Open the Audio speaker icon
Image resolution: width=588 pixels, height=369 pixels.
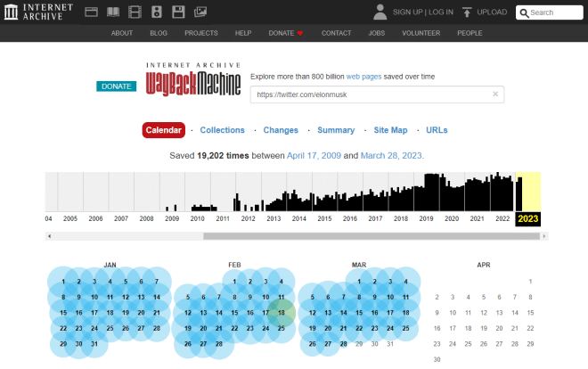pos(157,12)
